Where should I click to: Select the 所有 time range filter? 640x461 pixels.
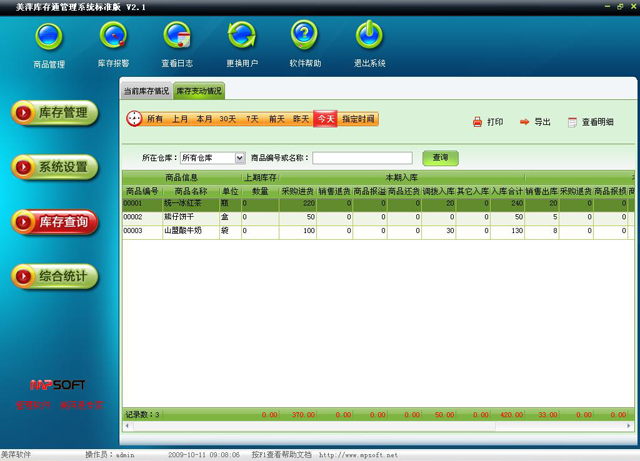click(x=154, y=119)
